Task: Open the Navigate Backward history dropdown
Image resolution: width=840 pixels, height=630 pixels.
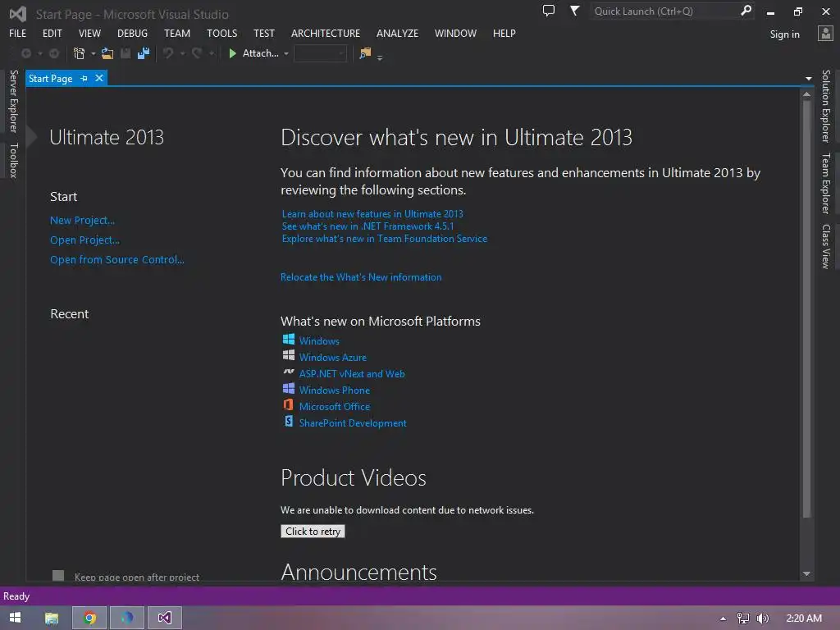Action: pyautogui.click(x=39, y=53)
